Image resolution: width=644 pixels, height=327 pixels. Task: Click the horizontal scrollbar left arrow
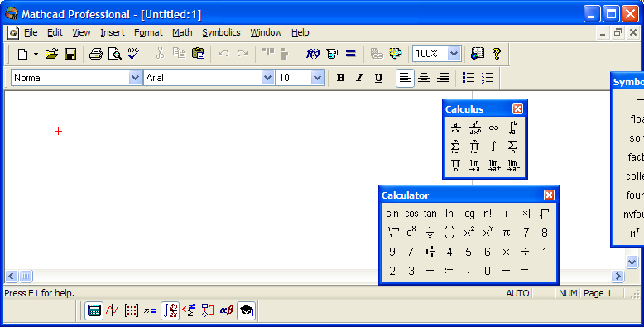(12, 276)
